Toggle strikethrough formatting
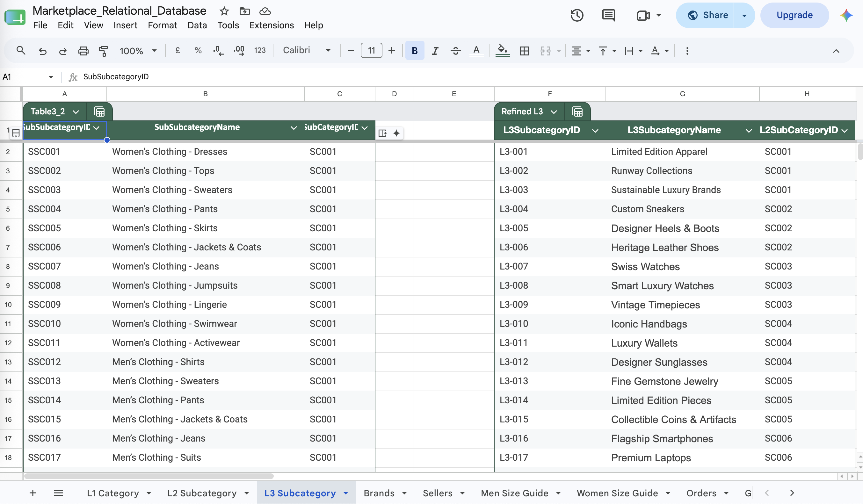Screen dimensions: 863x504 [455, 51]
